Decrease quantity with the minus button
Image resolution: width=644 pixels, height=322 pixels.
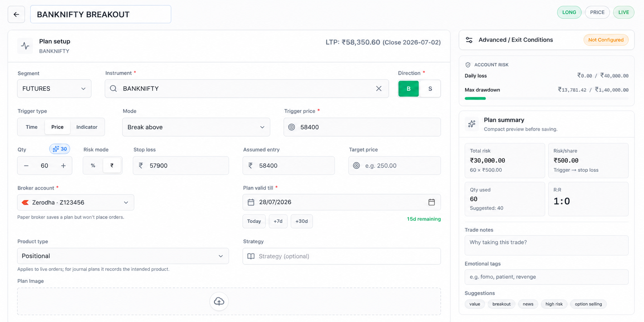26,166
